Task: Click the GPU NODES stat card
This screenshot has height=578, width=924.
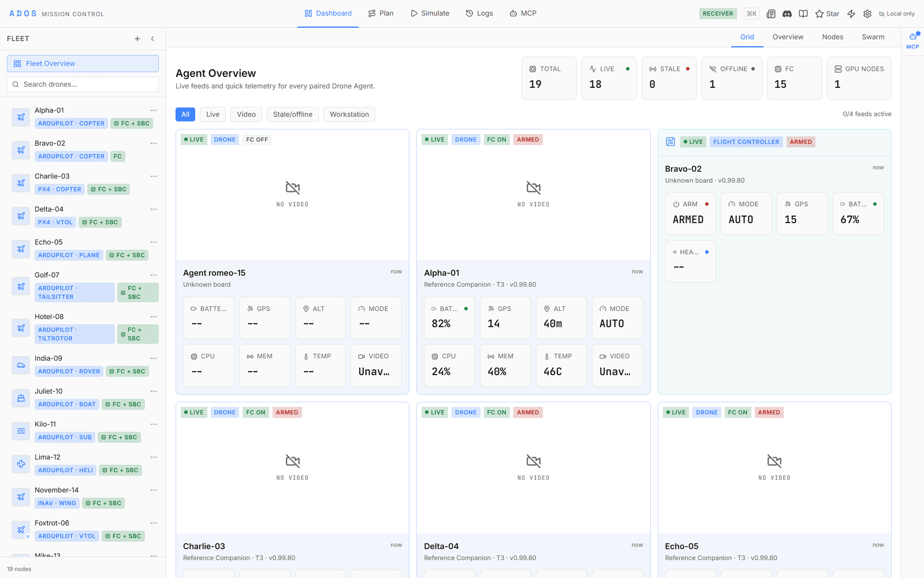Action: pyautogui.click(x=859, y=78)
